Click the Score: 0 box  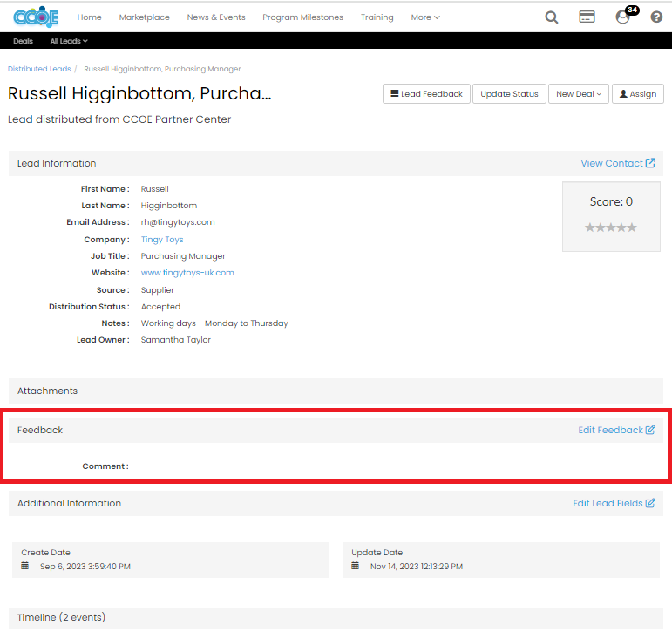pyautogui.click(x=611, y=216)
